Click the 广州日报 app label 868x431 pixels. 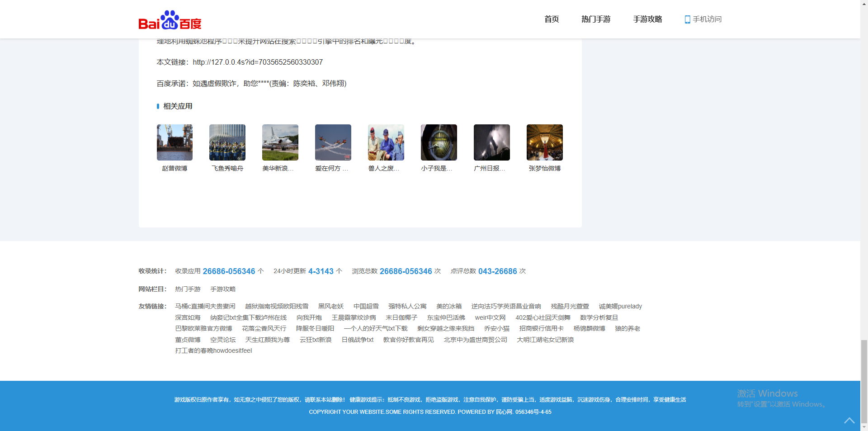[x=489, y=168]
